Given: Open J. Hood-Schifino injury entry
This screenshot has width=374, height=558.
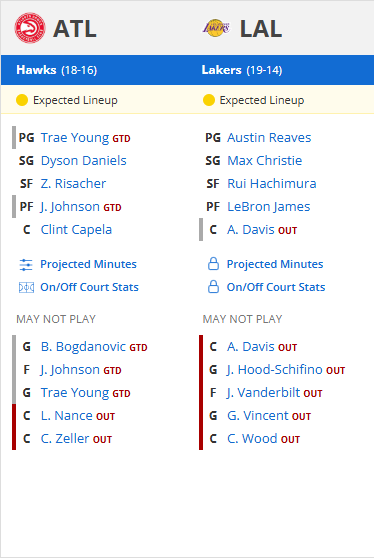Looking at the screenshot, I should tap(275, 370).
